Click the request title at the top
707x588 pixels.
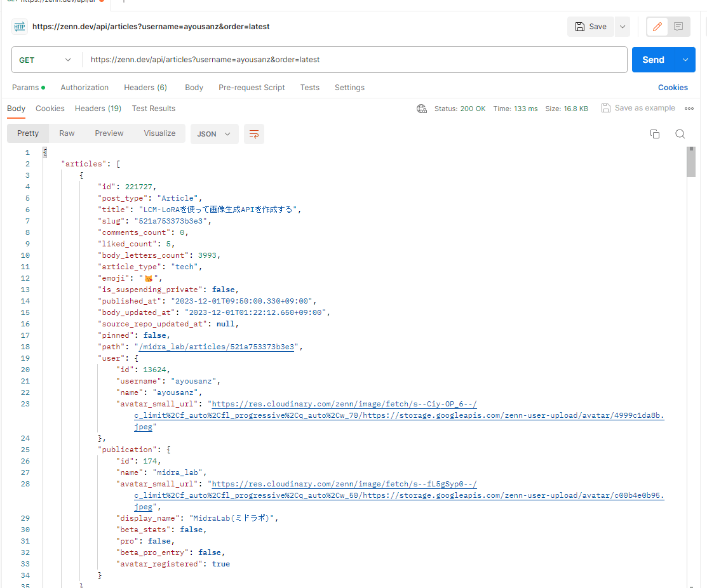coord(151,27)
